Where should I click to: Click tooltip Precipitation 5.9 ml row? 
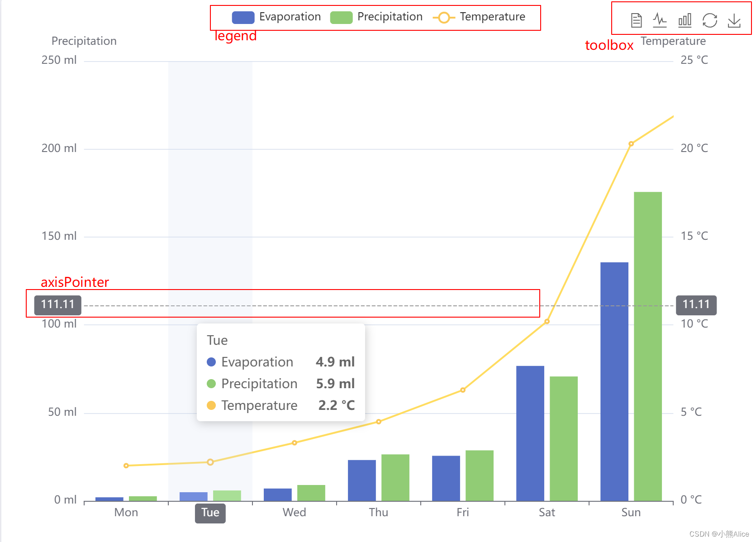tap(281, 384)
